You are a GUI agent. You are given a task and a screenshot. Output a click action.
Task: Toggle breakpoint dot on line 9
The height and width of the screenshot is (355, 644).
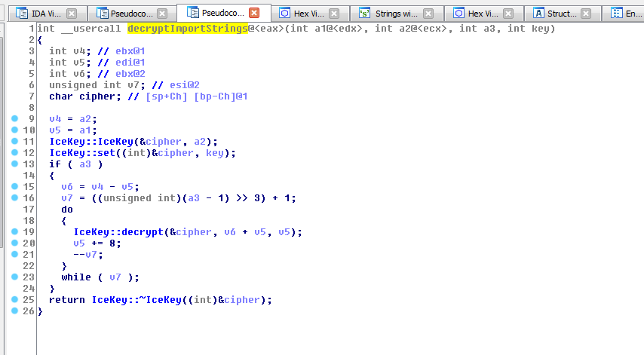tap(15, 118)
